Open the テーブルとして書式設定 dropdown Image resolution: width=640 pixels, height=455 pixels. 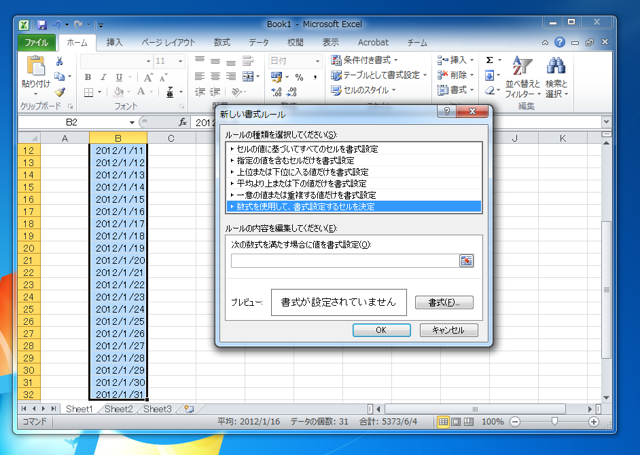coord(379,75)
